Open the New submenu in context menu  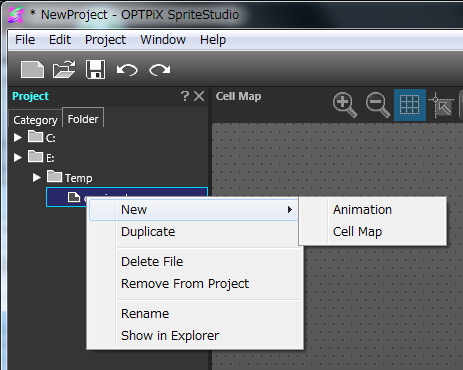point(193,210)
